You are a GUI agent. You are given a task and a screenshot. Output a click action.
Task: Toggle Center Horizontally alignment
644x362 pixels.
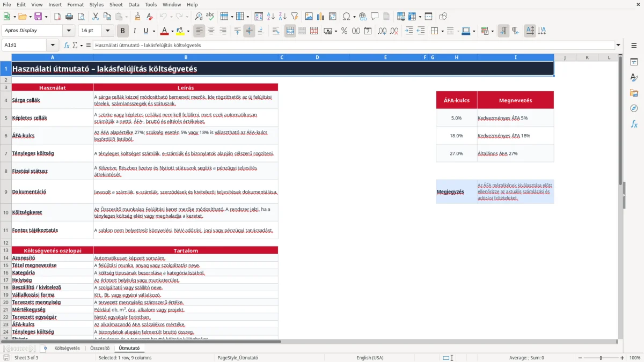pos(211,31)
